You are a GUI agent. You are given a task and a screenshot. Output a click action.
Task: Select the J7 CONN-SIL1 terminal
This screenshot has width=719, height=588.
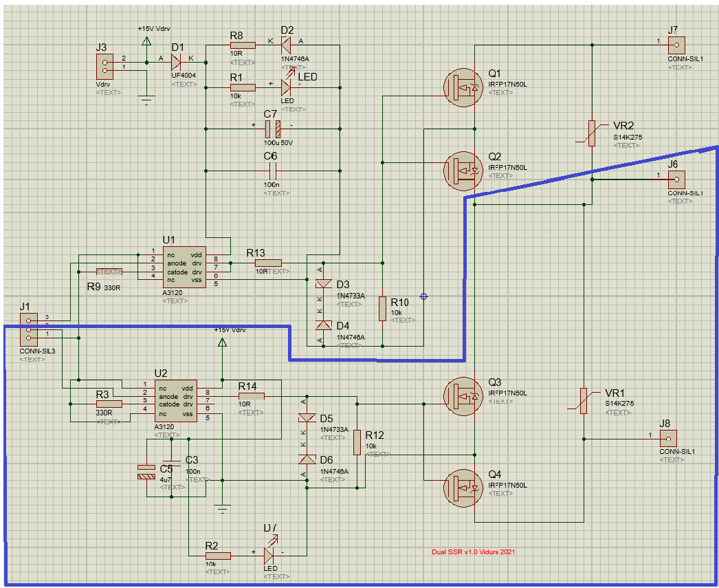click(x=676, y=45)
